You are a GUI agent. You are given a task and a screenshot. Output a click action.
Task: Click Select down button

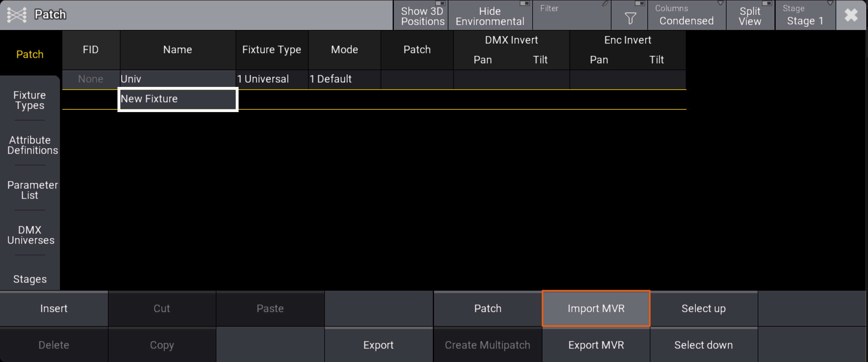pyautogui.click(x=703, y=345)
